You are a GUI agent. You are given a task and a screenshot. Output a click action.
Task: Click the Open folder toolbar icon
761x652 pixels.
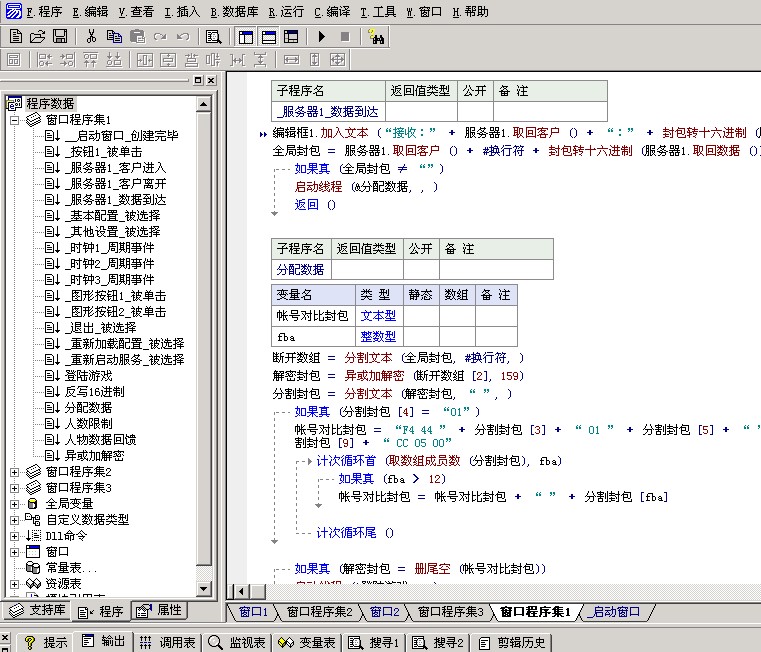[37, 36]
